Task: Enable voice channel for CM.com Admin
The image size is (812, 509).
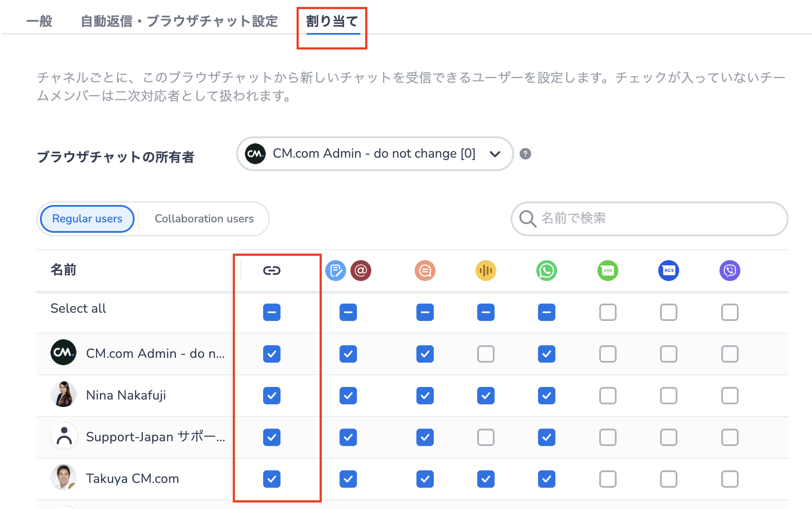Action: click(x=486, y=354)
